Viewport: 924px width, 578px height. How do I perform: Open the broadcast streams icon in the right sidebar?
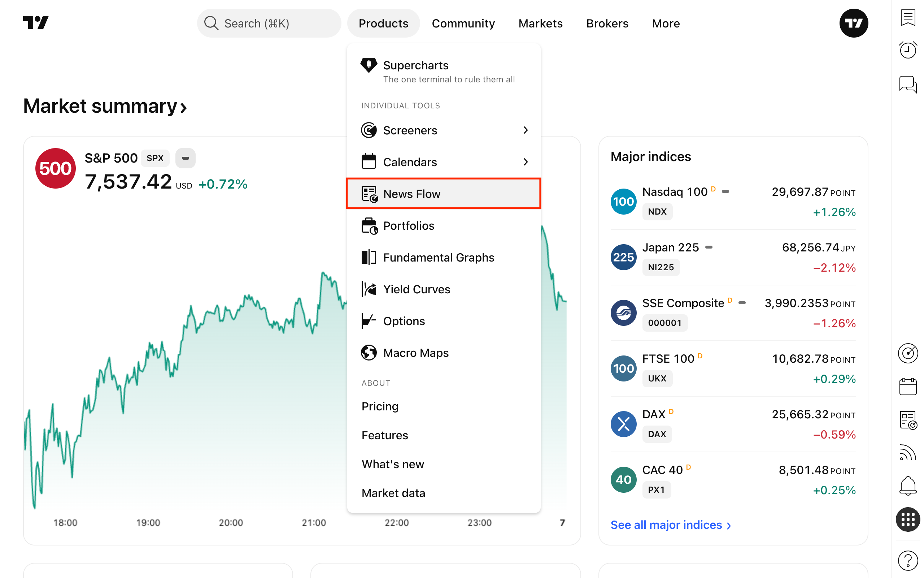(908, 453)
